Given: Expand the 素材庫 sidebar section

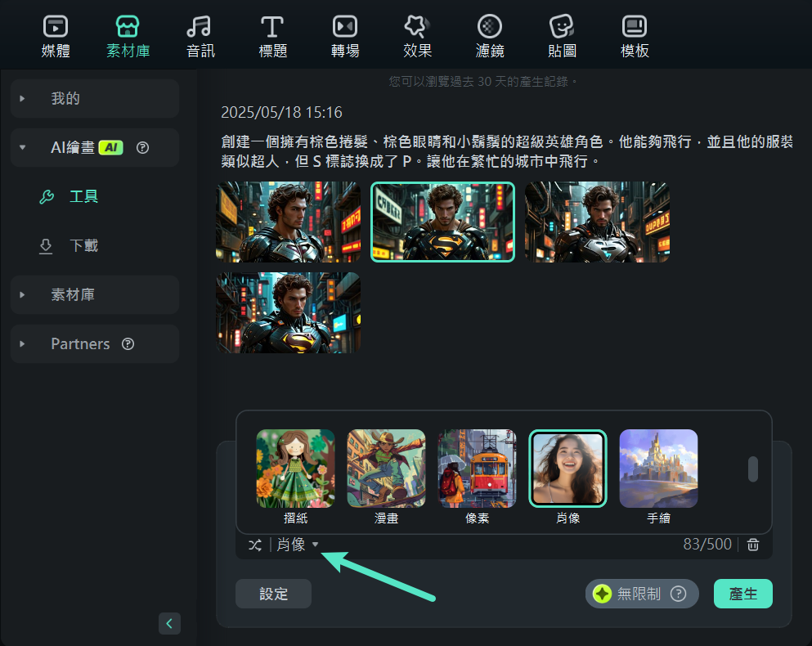Looking at the screenshot, I should pyautogui.click(x=95, y=294).
